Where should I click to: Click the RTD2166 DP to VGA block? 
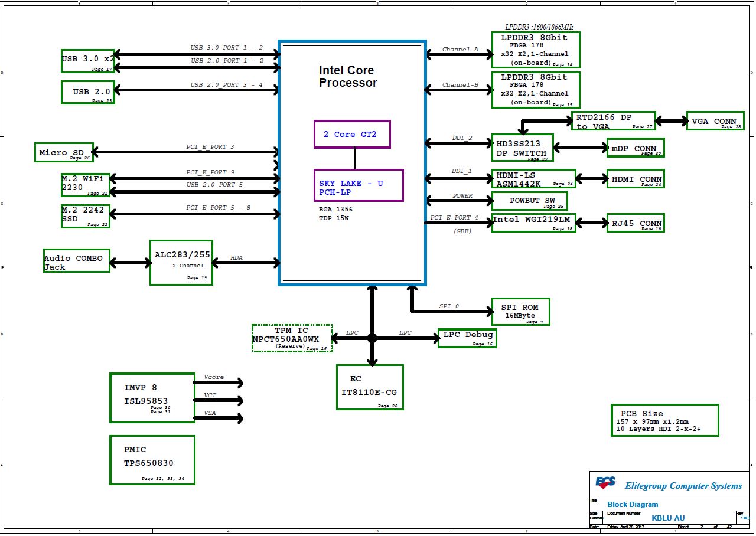click(613, 121)
